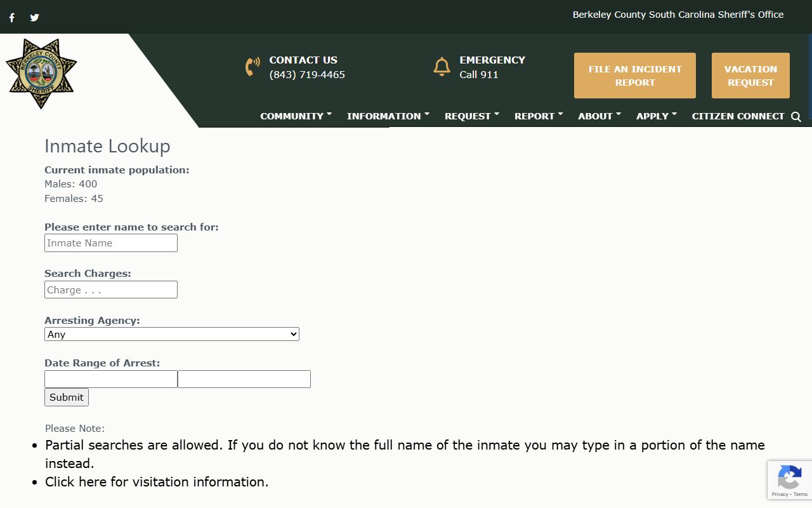Focus the Charge search field

coord(111,290)
